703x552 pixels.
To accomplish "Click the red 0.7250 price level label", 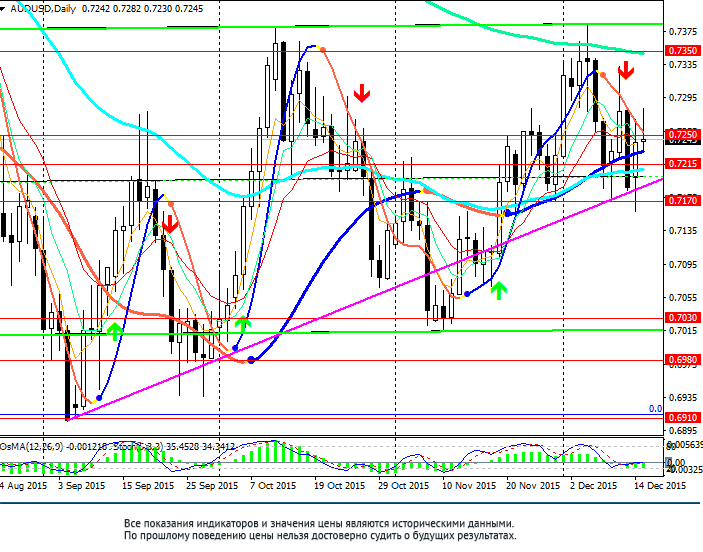I will tap(683, 135).
